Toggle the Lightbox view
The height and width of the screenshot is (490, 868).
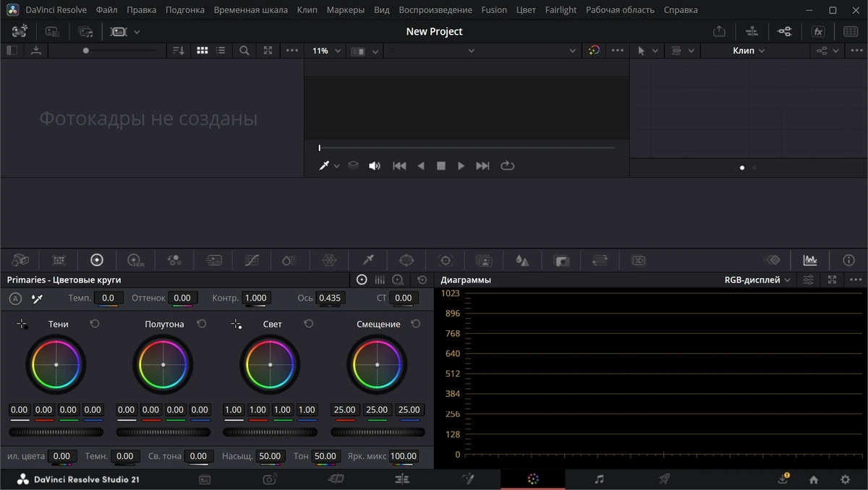(851, 32)
